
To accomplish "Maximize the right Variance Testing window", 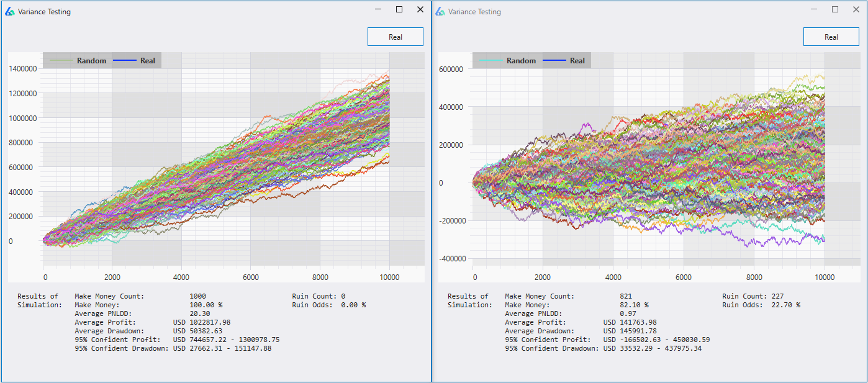I will click(x=835, y=9).
